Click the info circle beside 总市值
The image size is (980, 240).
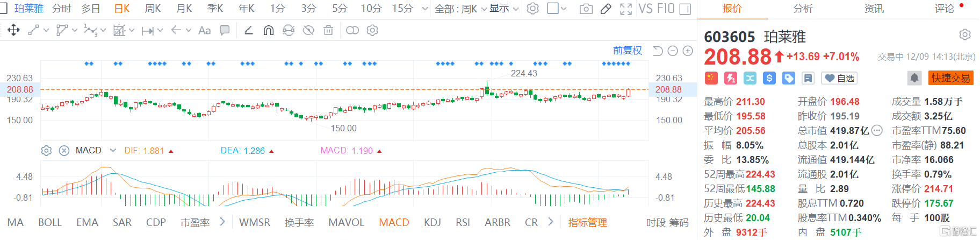[x=877, y=130]
